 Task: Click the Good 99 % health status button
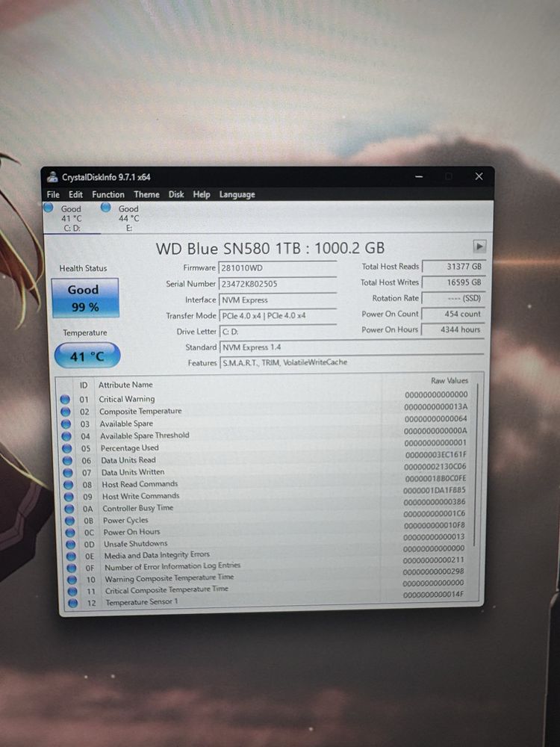tap(85, 298)
